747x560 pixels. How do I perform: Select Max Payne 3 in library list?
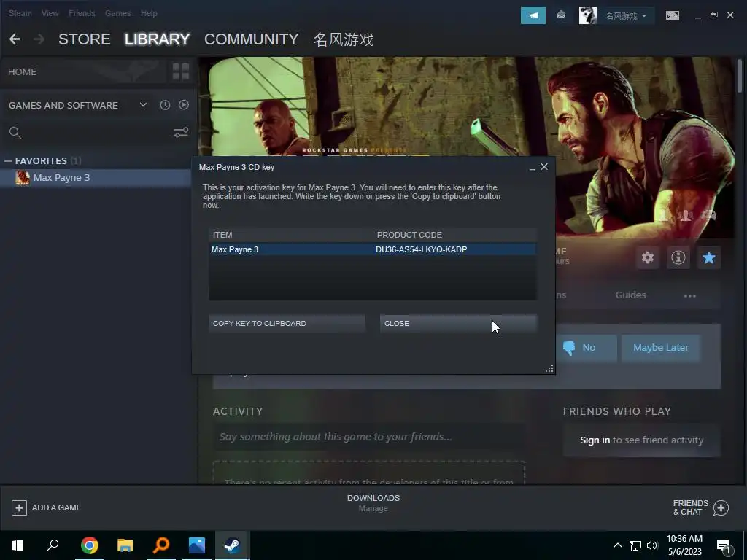click(x=96, y=178)
